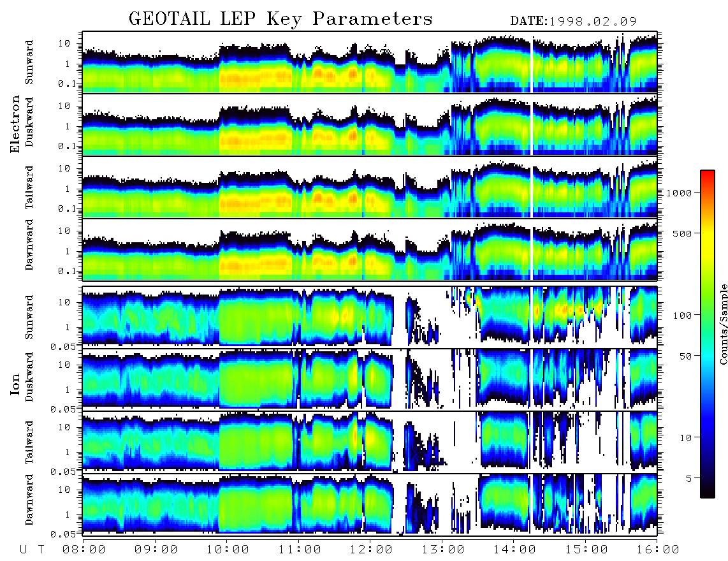
Task: Click the 09:00 UT tick label
Action: pyautogui.click(x=156, y=550)
